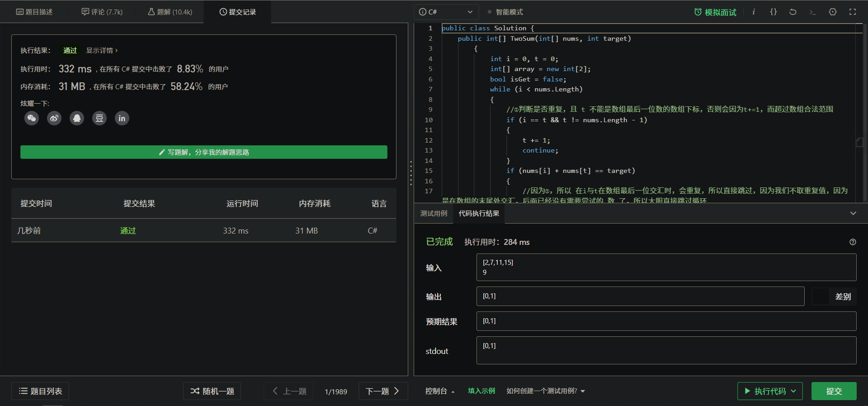Click fill in example (填入示例)

click(x=481, y=391)
